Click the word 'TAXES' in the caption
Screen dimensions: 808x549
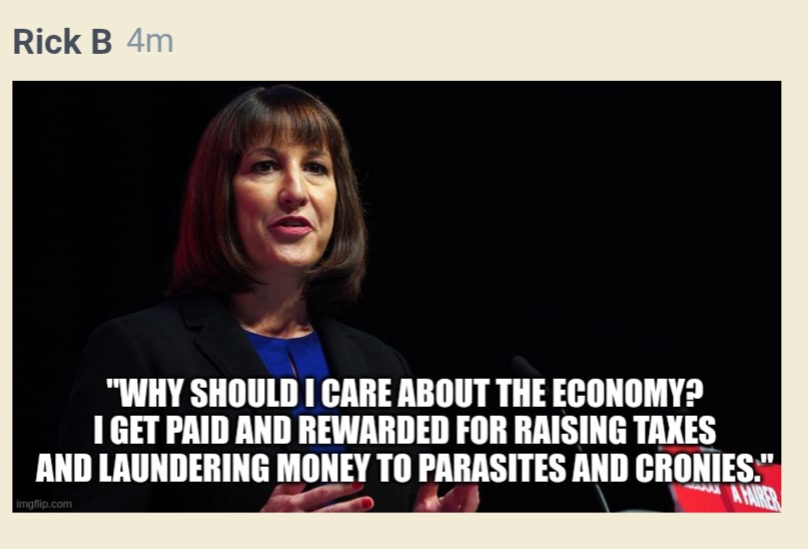[x=674, y=430]
